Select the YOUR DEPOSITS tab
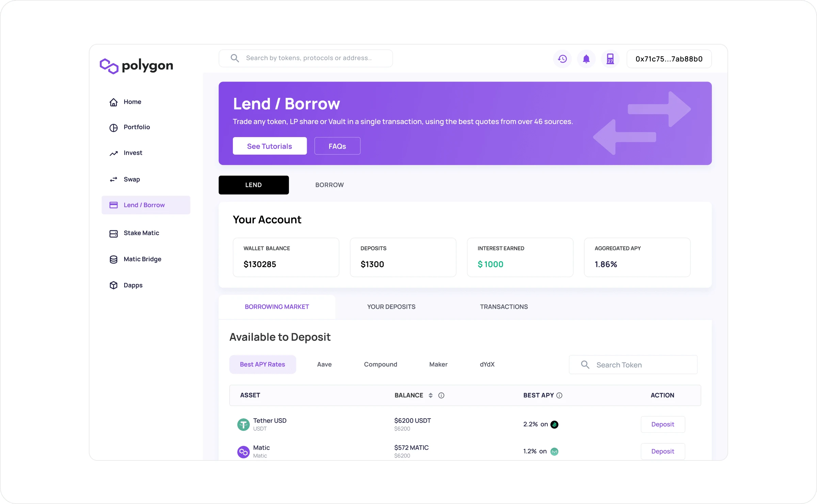Viewport: 817px width, 504px height. click(391, 307)
